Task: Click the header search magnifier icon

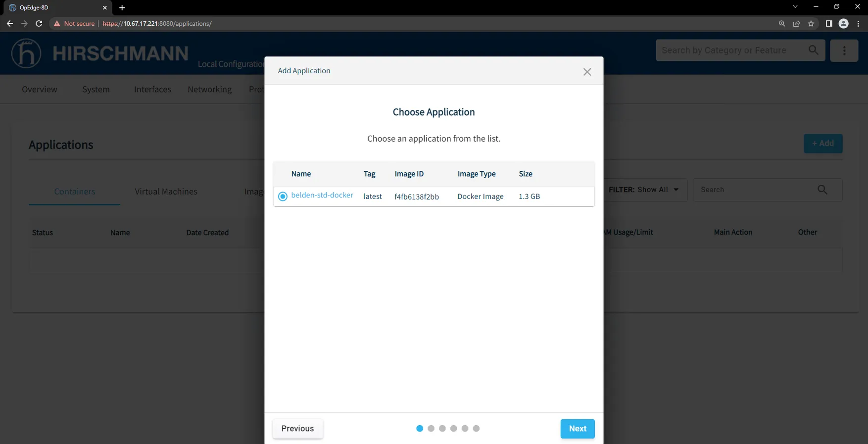Action: coord(813,50)
